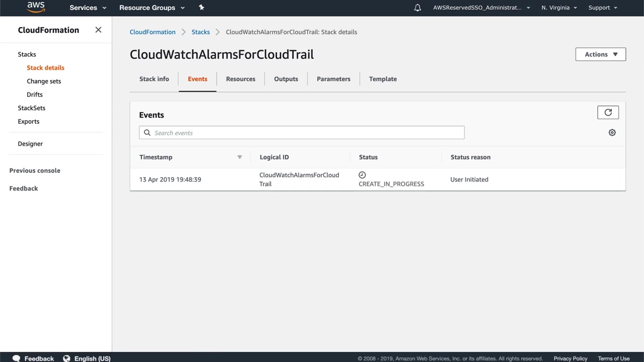Open the notifications bell
The height and width of the screenshot is (362, 644).
click(418, 8)
